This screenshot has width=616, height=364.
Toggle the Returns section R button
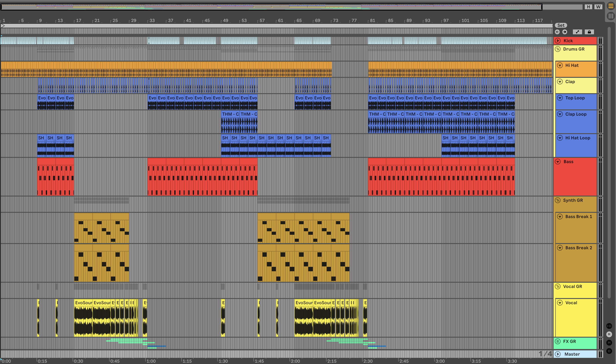609,334
